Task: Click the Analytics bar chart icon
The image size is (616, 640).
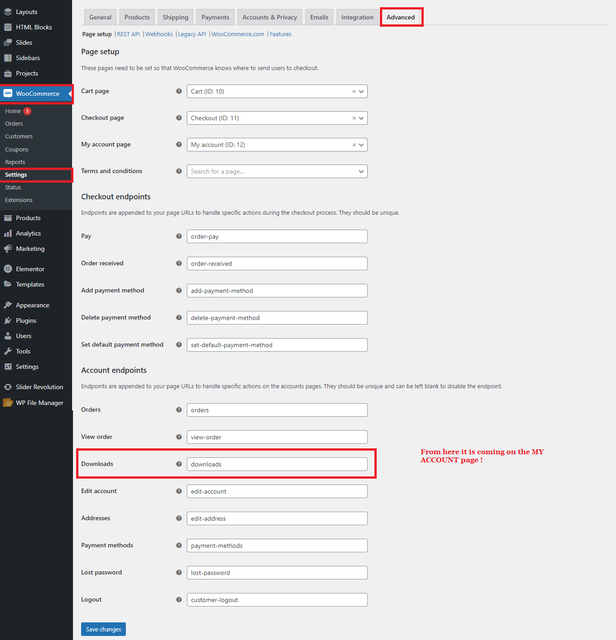Action: pyautogui.click(x=8, y=233)
